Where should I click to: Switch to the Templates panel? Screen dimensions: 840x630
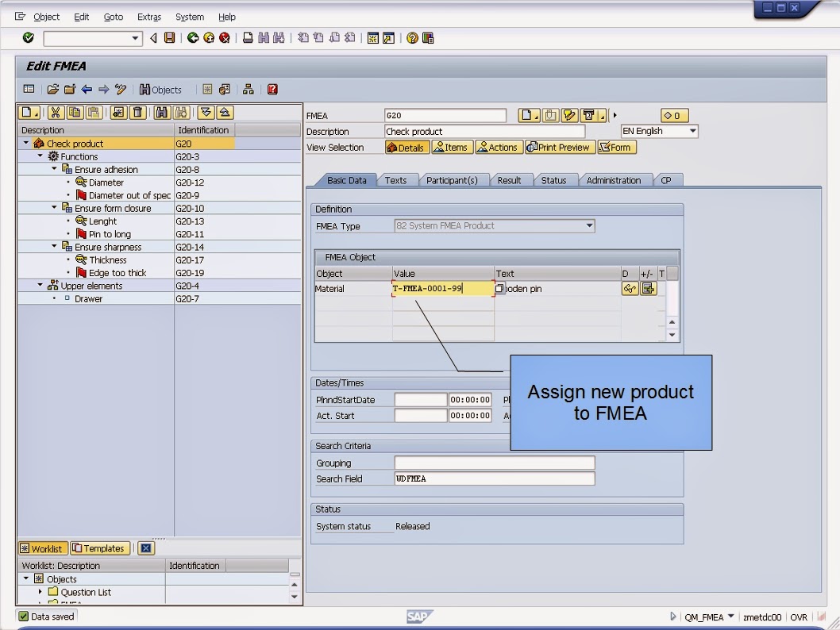99,547
